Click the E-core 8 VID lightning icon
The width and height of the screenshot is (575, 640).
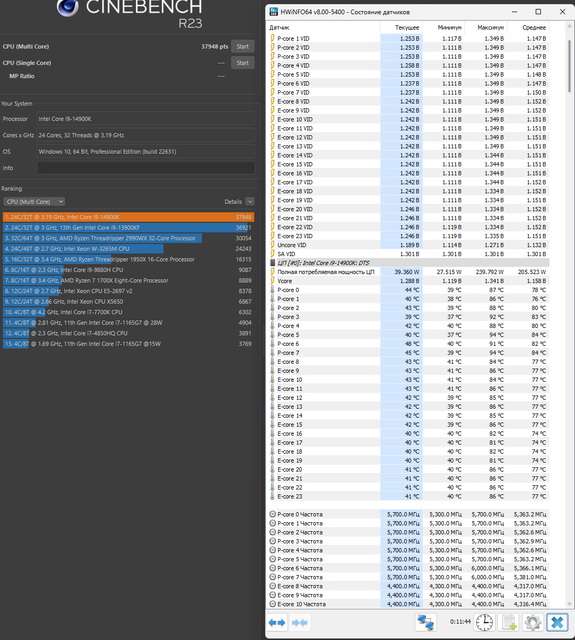point(272,101)
